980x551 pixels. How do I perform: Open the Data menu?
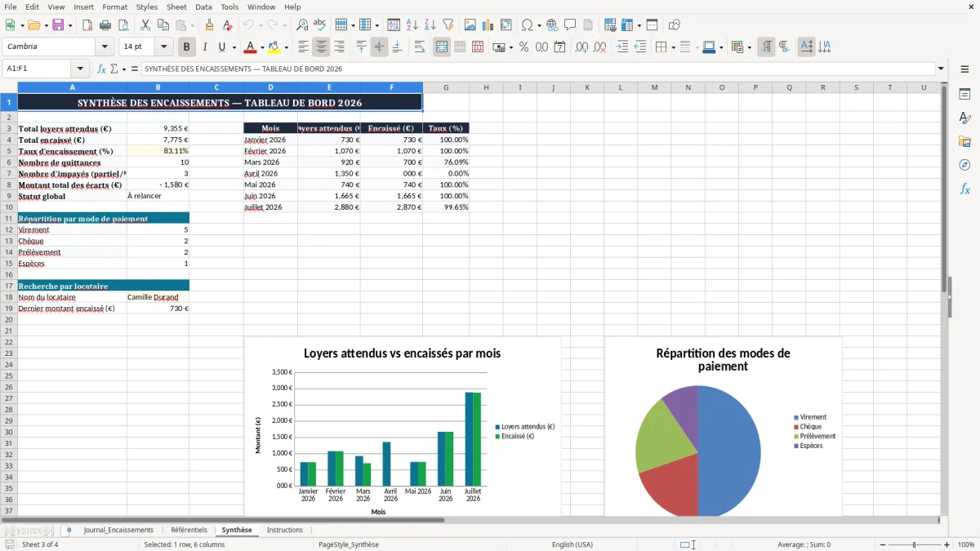[203, 7]
